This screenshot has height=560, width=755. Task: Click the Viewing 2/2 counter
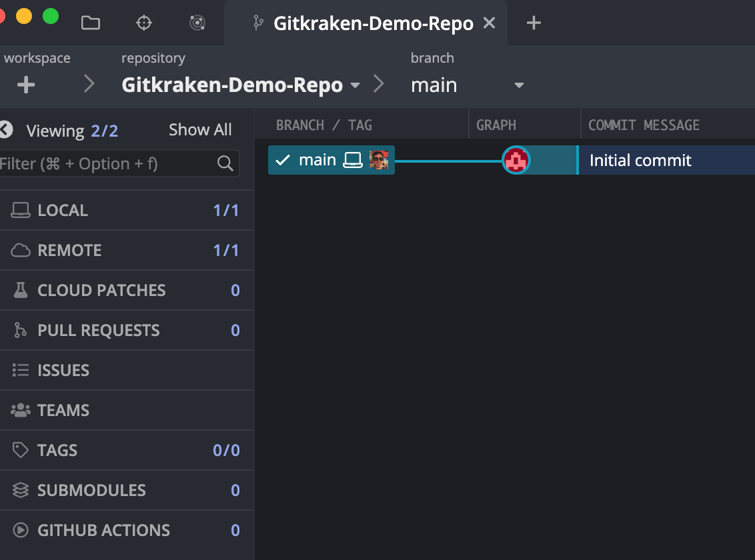[x=72, y=131]
